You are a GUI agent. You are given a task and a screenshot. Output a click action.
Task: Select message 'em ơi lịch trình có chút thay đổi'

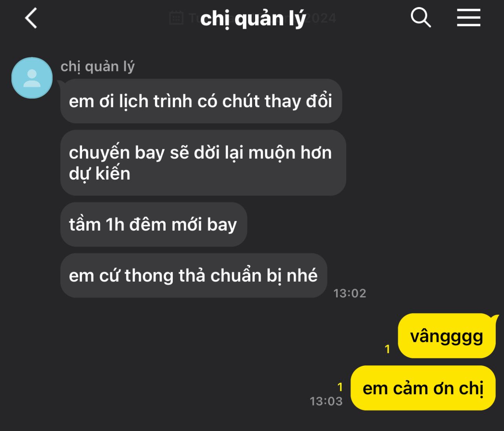coord(201,101)
